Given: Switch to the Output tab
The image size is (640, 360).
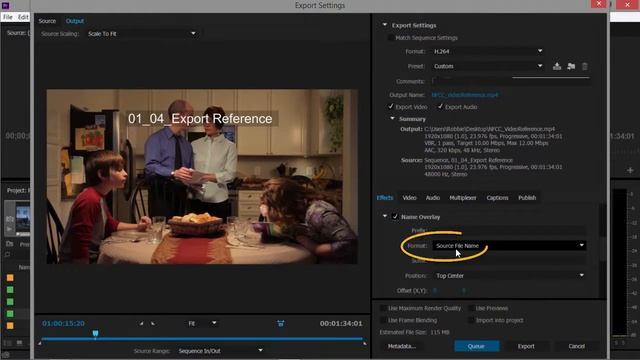Looking at the screenshot, I should tap(75, 21).
